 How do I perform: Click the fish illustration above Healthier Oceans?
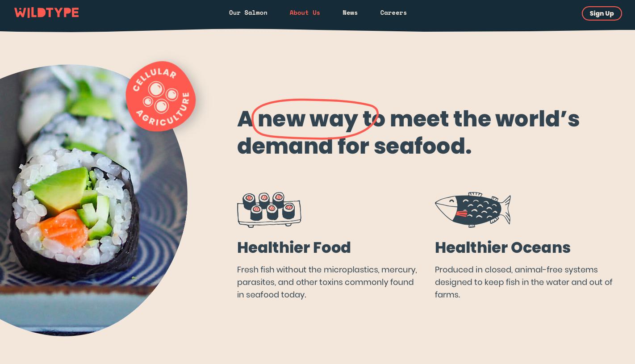(473, 210)
